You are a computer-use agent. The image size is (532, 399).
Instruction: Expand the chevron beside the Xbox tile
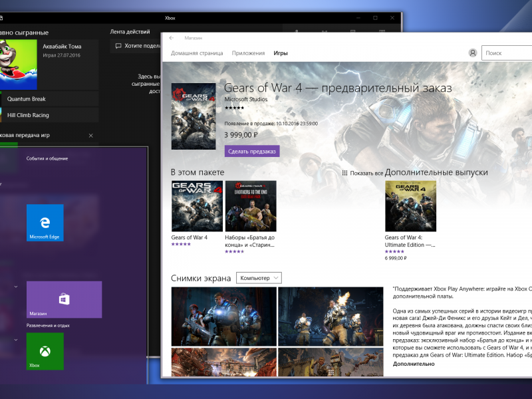(x=16, y=339)
